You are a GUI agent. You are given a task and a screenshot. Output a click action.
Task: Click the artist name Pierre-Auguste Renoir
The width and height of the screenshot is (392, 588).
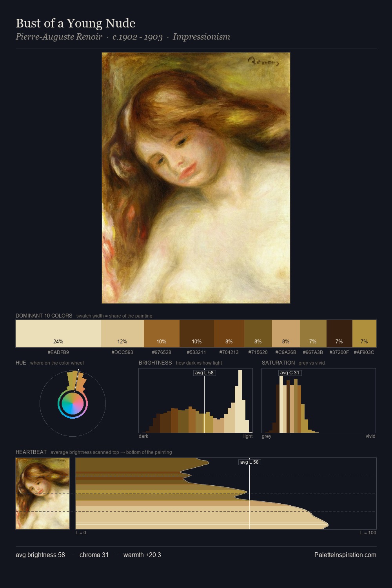coord(59,37)
